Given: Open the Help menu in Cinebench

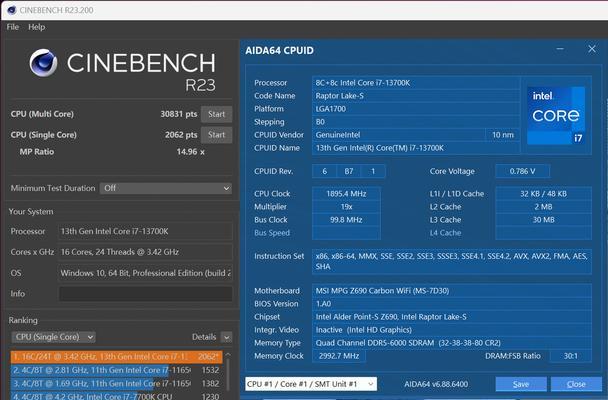Looking at the screenshot, I should point(36,27).
